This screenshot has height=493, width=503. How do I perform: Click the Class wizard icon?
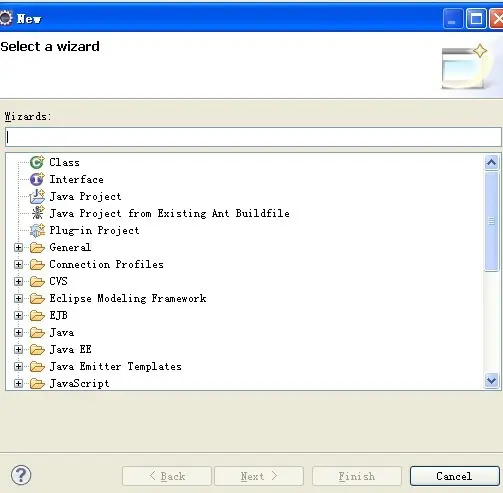(37, 162)
